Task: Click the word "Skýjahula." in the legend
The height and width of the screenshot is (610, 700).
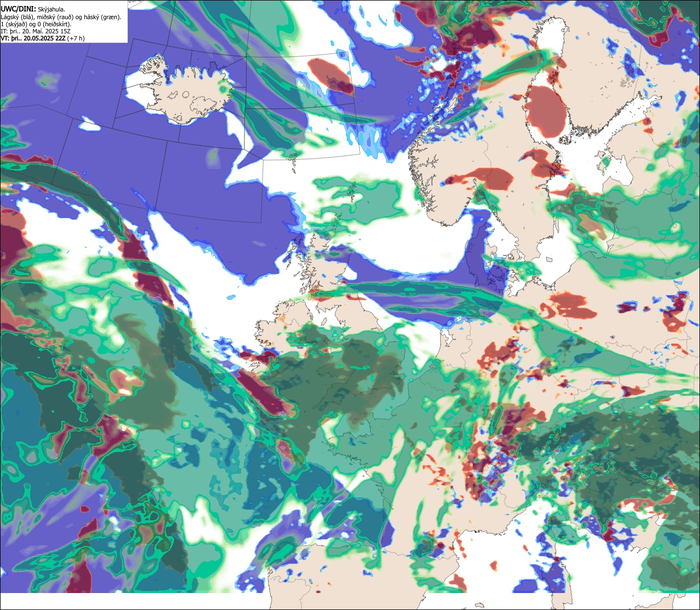Action: click(x=51, y=10)
